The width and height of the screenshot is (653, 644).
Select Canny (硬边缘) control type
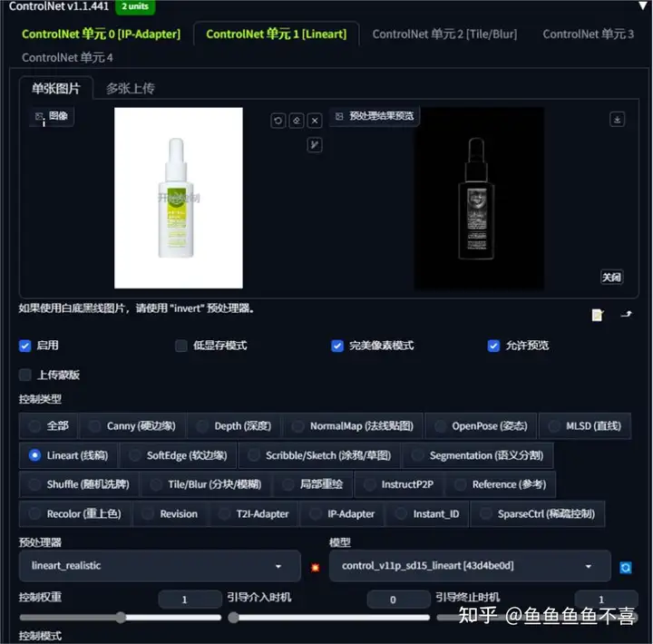132,426
